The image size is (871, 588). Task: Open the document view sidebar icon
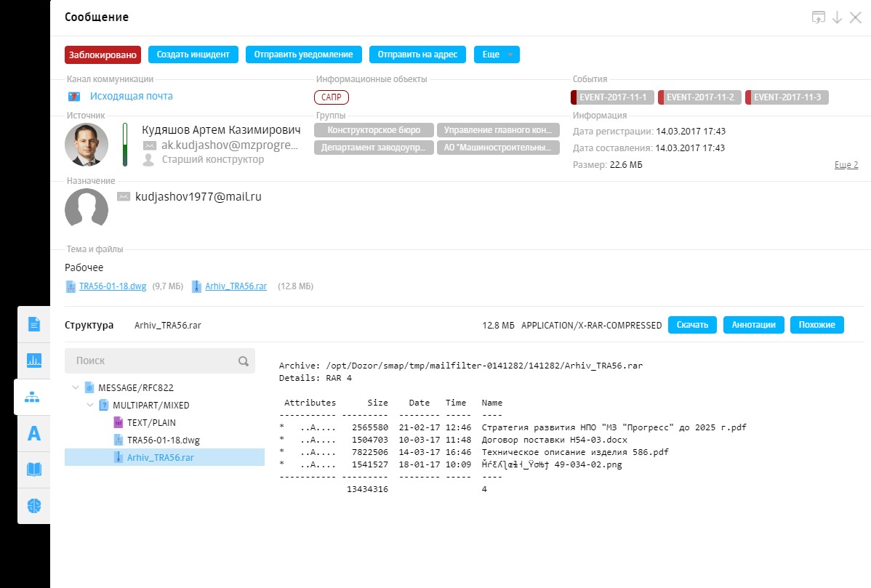(34, 324)
